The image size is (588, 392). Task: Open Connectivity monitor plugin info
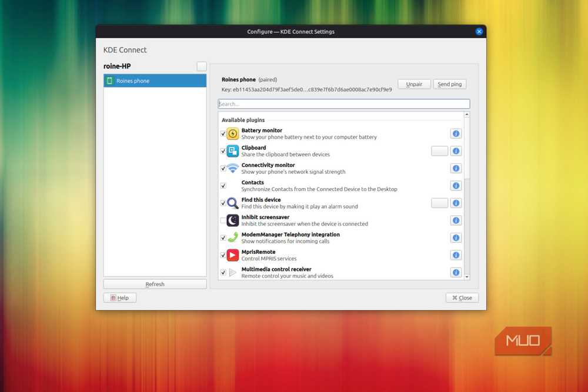(456, 168)
